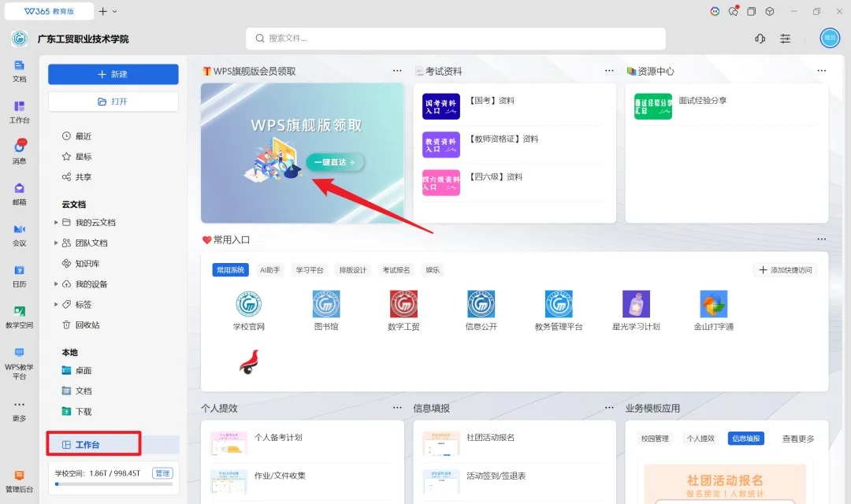The width and height of the screenshot is (851, 504).
Task: Click the headset support icon
Action: pyautogui.click(x=760, y=39)
